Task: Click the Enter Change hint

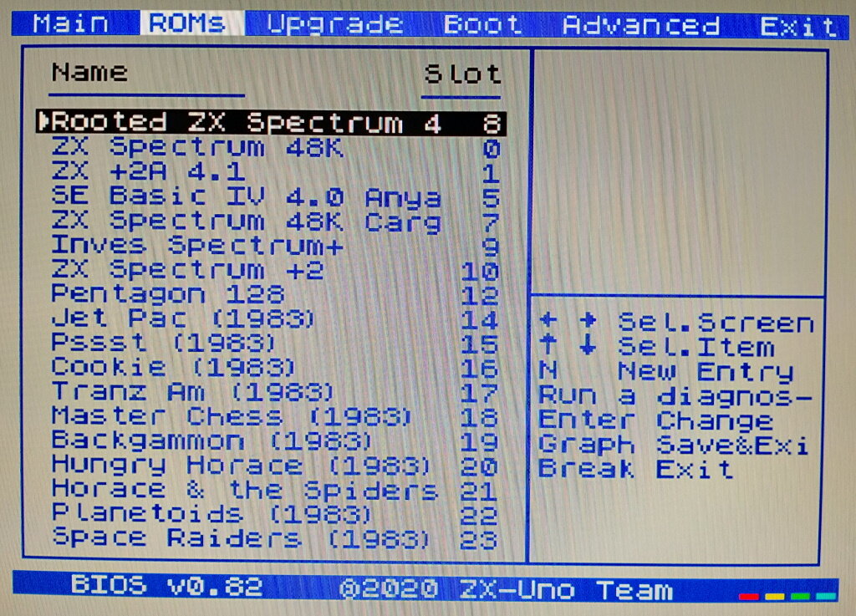Action: click(655, 420)
